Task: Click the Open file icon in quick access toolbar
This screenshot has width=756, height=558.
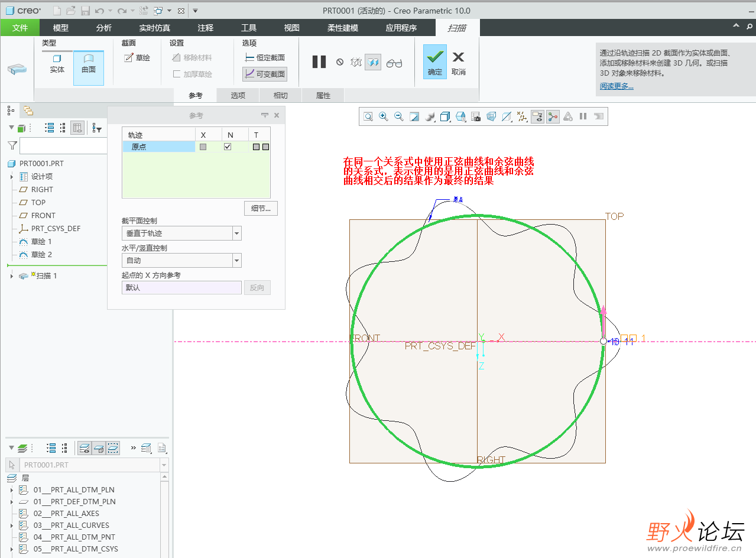Action: pyautogui.click(x=71, y=11)
